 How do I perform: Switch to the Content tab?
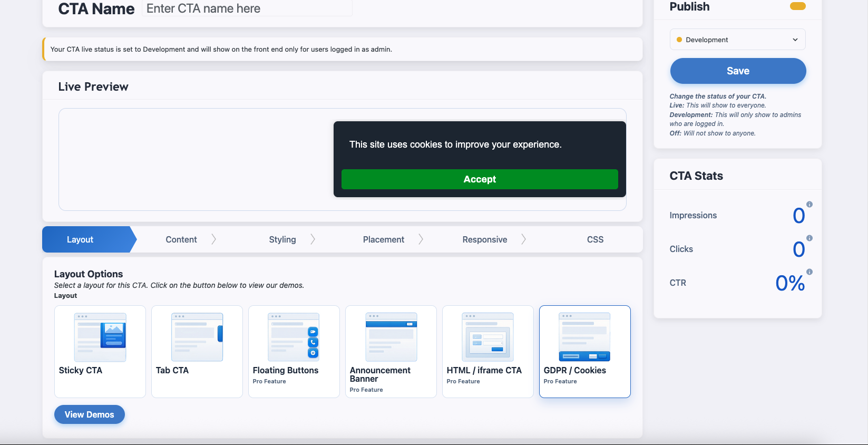pos(181,239)
